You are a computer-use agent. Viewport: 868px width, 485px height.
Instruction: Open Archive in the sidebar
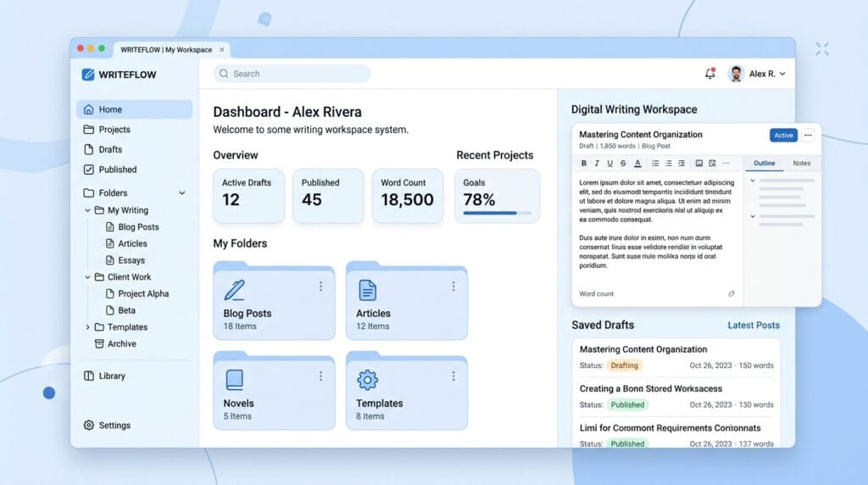coord(115,343)
